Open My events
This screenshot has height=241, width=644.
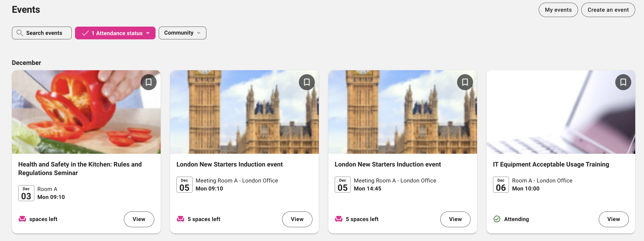coord(558,10)
